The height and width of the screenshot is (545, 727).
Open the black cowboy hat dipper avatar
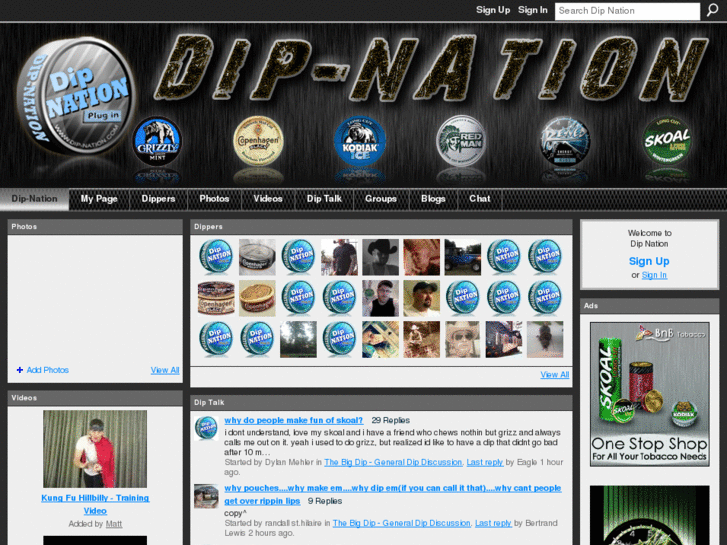click(381, 257)
